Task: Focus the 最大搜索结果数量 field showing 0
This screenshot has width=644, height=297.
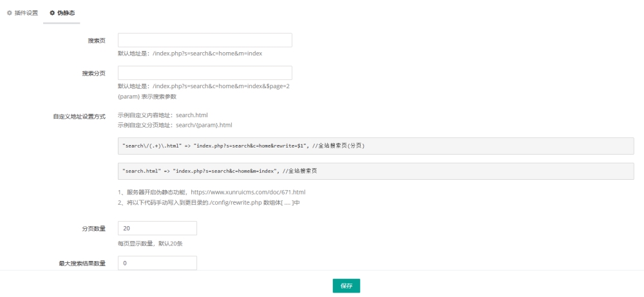Action: (x=157, y=263)
